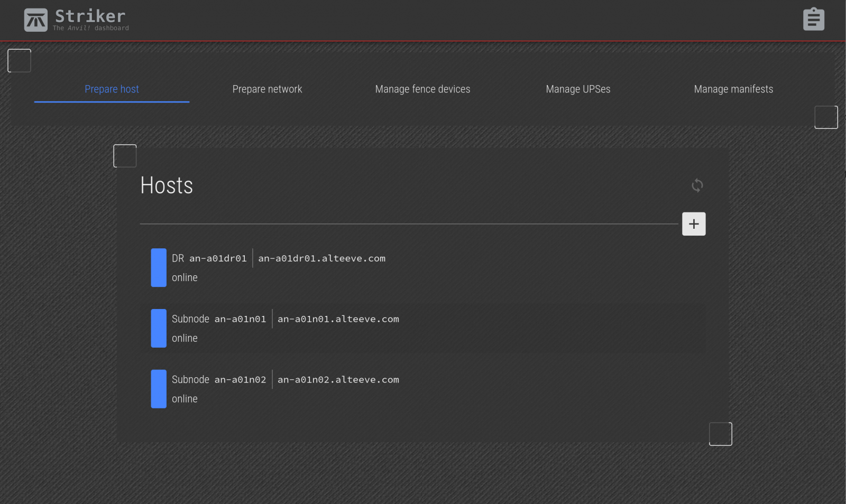Click the Hosts panel heading
This screenshot has height=504, width=846.
click(167, 185)
